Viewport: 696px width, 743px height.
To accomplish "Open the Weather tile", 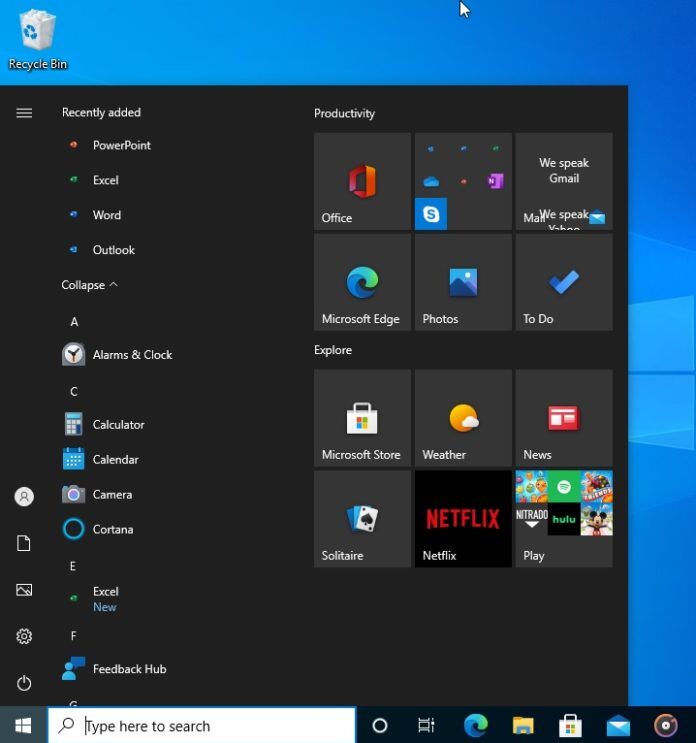I will [463, 418].
